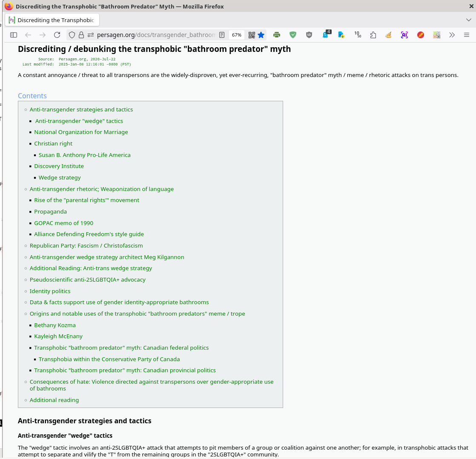Viewport: 476px width, 459px height.
Task: Select the Discrediting the Transphobic tab
Action: pyautogui.click(x=52, y=20)
